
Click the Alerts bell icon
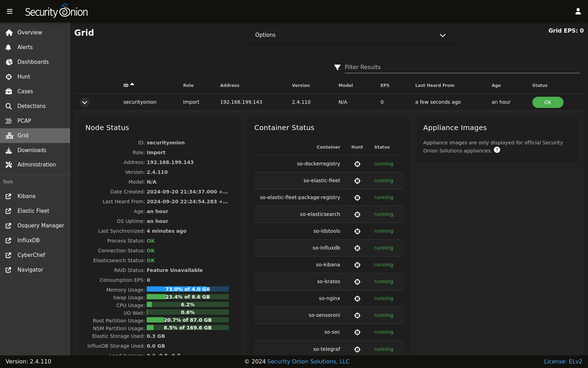click(9, 47)
